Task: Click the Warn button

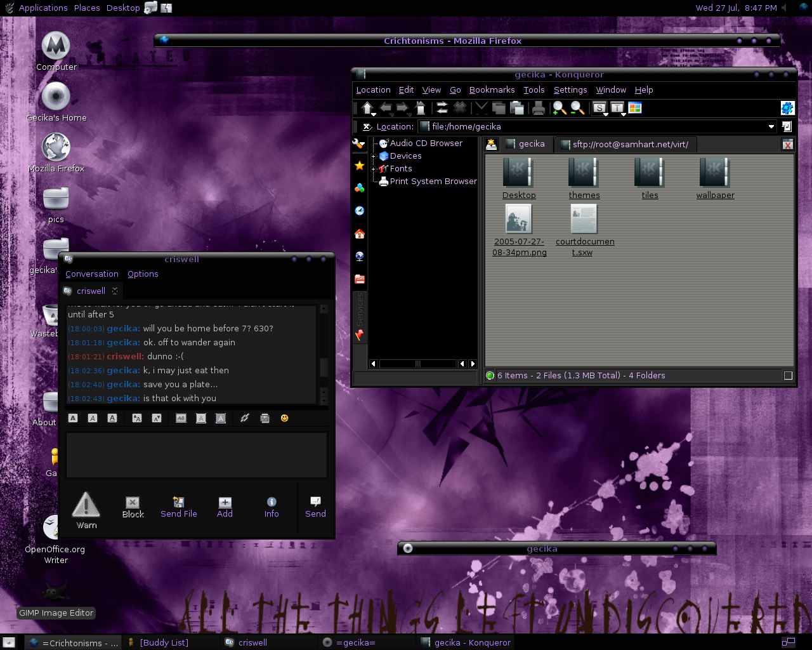Action: (86, 510)
